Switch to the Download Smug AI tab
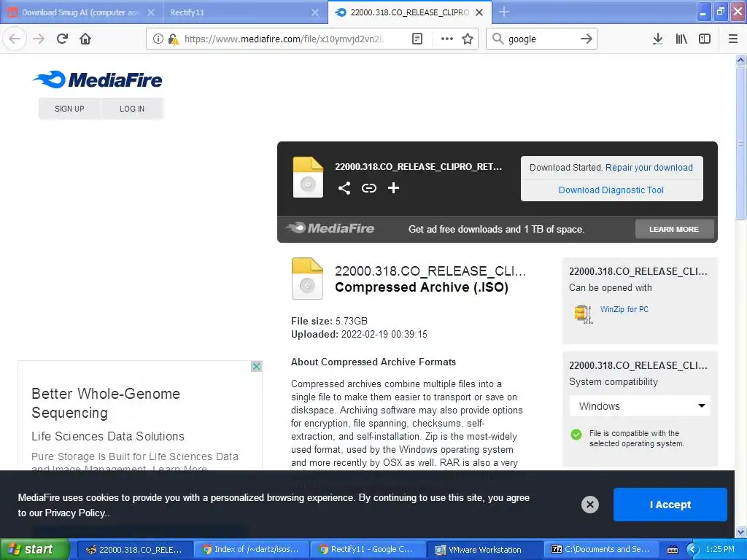This screenshot has width=747, height=560. [81, 12]
